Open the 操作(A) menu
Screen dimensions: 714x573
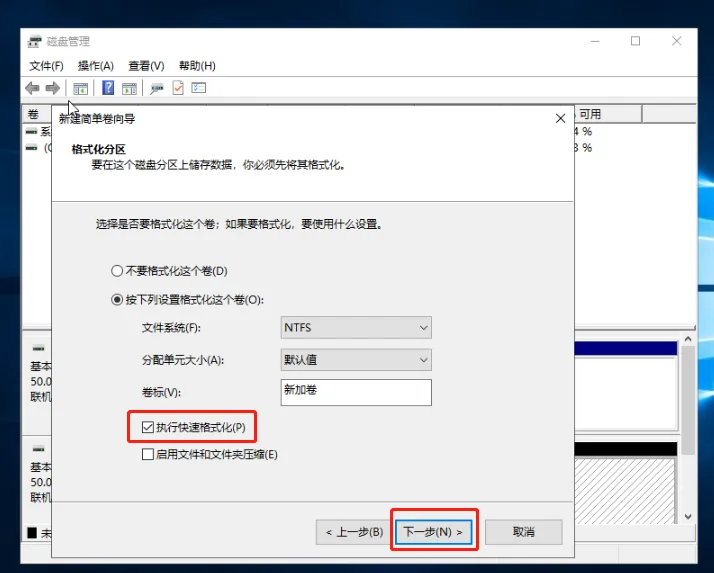(96, 66)
